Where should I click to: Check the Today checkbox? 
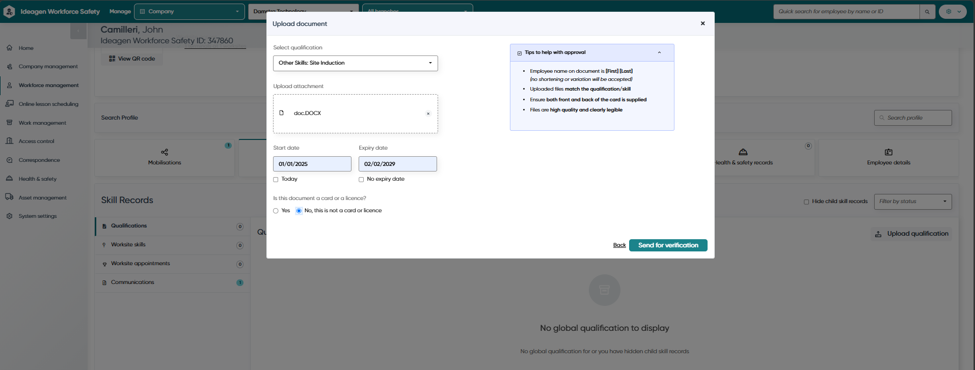pyautogui.click(x=275, y=179)
